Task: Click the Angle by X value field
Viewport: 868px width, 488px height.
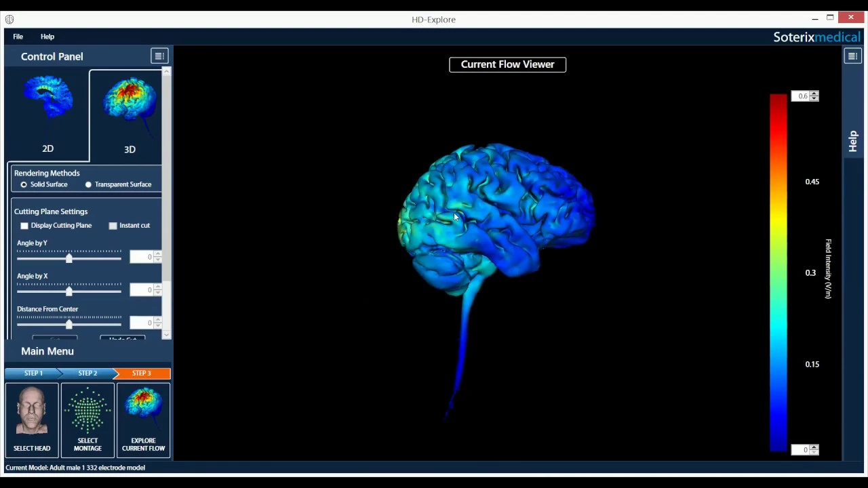Action: tap(142, 290)
